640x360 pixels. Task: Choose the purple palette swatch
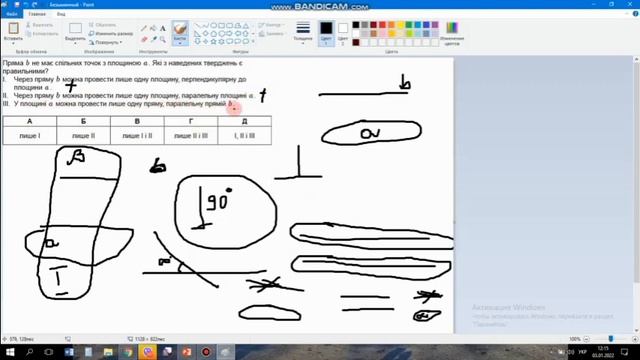pos(435,25)
